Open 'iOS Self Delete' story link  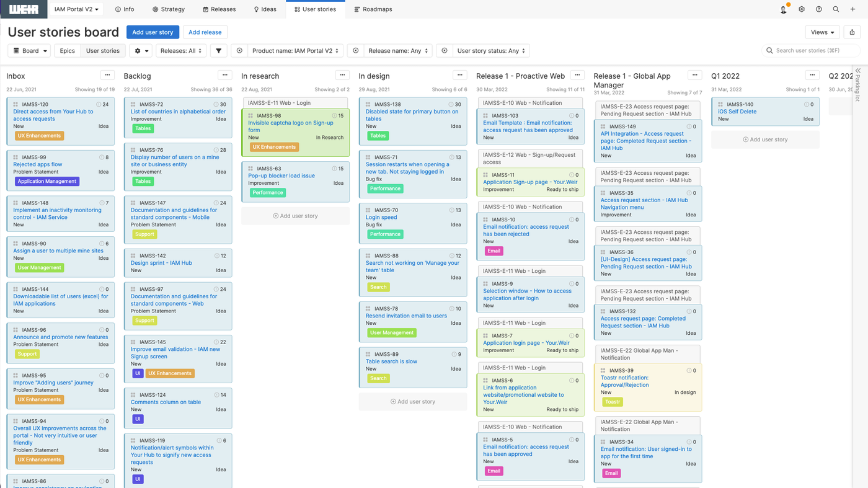737,112
